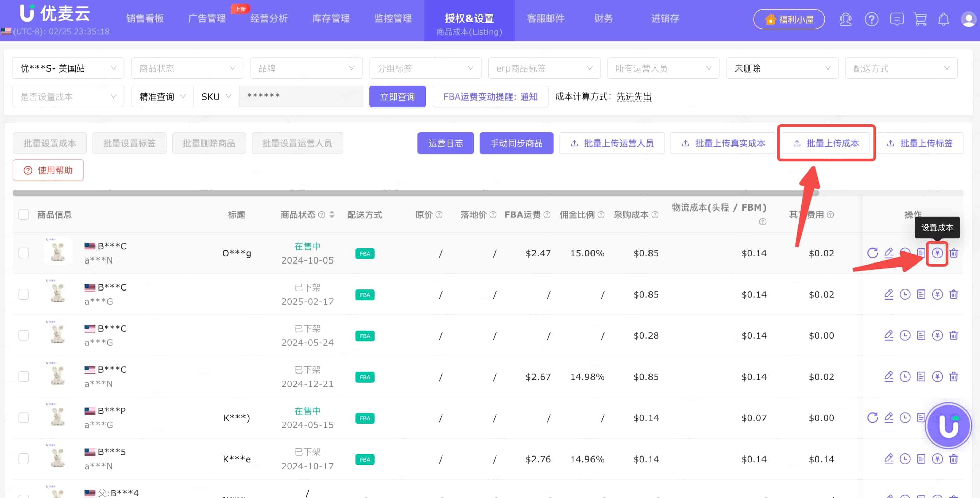Viewport: 980px width, 498px height.
Task: Check the row dated 2024-10-17
Action: [x=24, y=459]
